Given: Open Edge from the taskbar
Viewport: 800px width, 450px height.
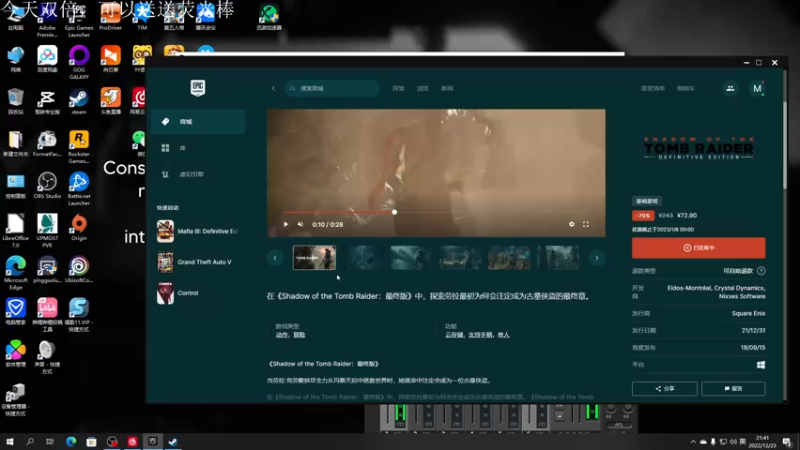Looking at the screenshot, I should point(71,442).
